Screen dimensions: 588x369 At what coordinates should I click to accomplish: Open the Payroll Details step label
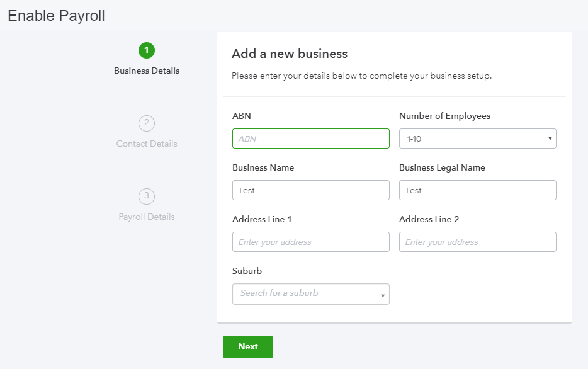point(147,217)
